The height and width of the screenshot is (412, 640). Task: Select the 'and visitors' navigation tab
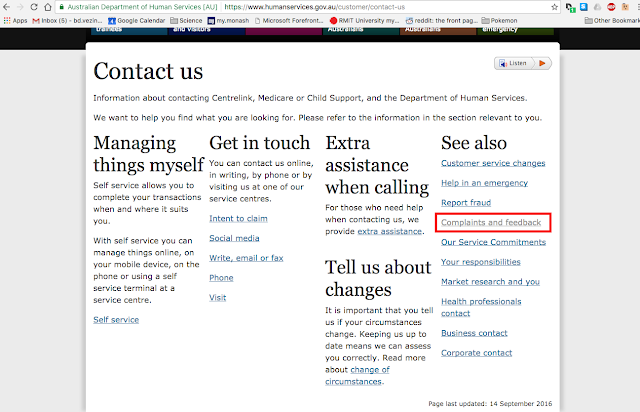click(207, 31)
